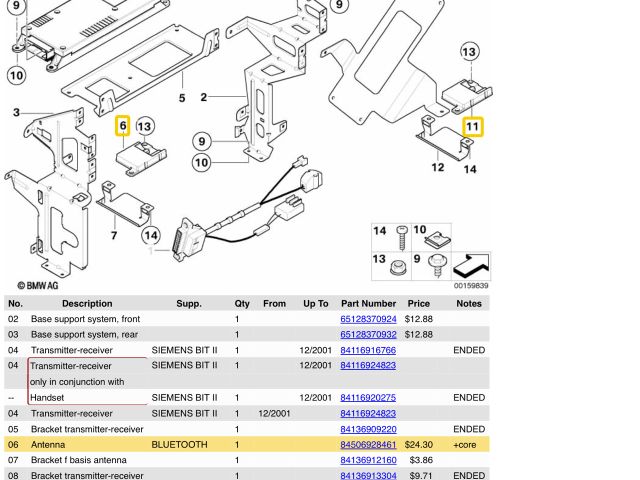Open part number 65128370924 link
The height and width of the screenshot is (480, 640).
368,319
